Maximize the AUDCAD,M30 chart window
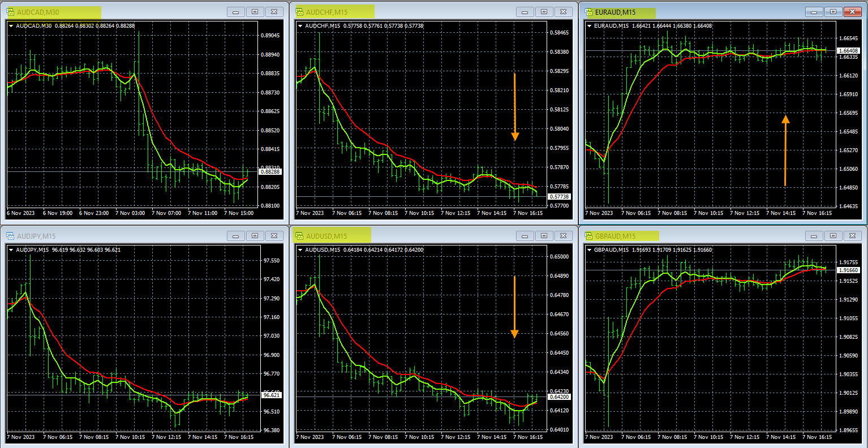This screenshot has width=868, height=448. pos(255,12)
